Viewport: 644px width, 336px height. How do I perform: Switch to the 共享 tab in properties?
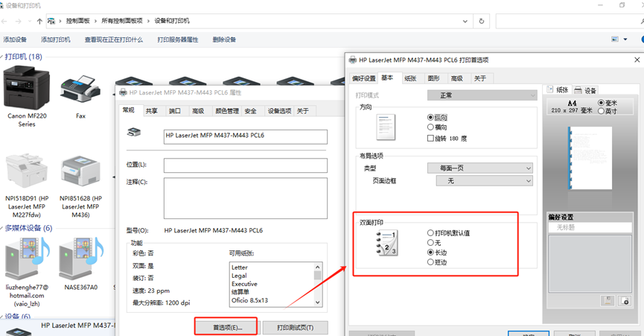coord(152,111)
